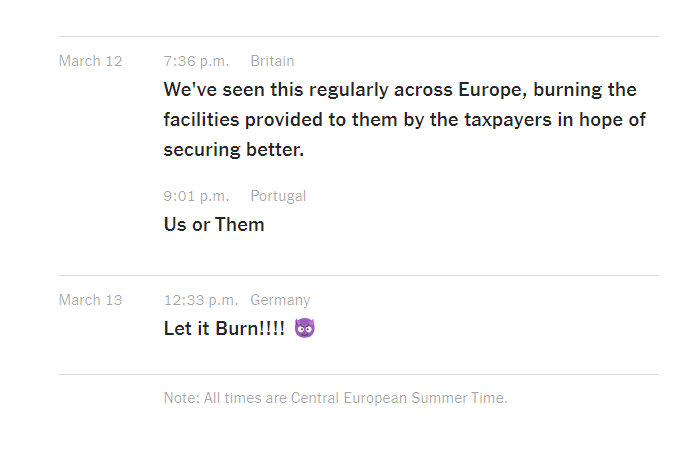
Task: Click the divider line above the note
Action: pos(359,375)
